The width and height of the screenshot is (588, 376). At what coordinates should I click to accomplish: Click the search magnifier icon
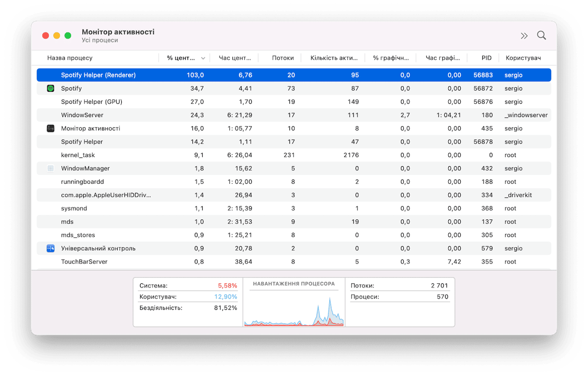click(x=542, y=35)
